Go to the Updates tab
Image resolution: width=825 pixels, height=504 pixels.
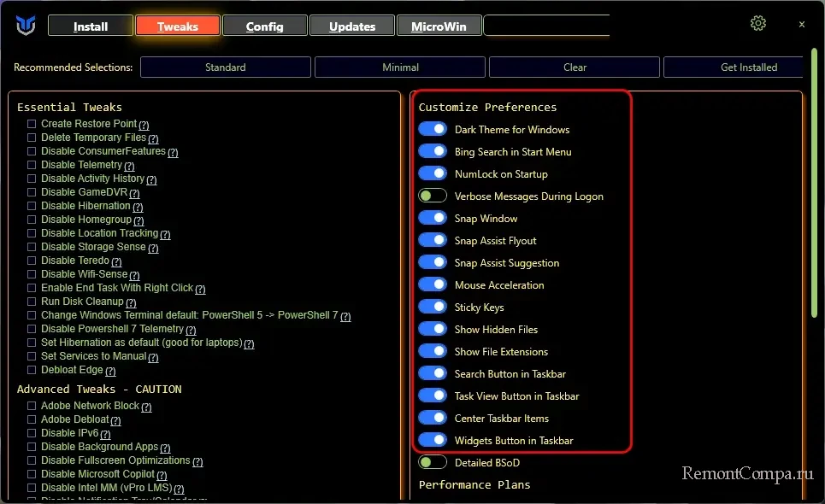click(352, 26)
